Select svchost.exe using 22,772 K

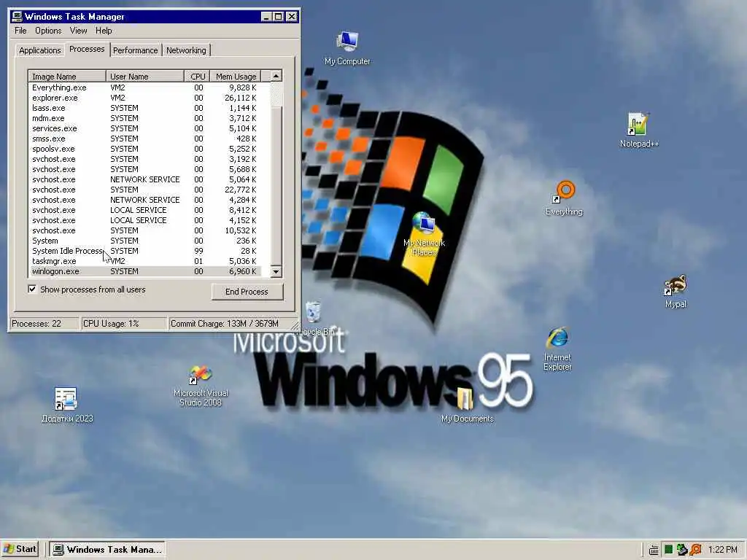[x=145, y=190]
